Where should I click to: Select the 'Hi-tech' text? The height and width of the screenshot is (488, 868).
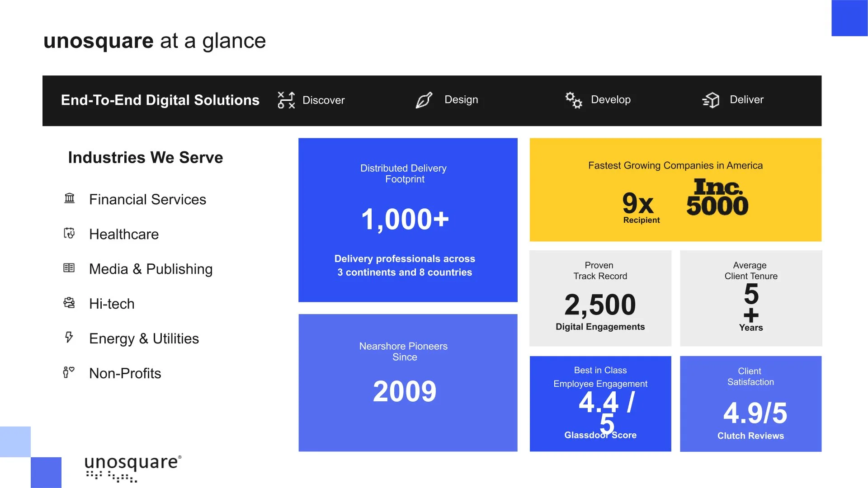tap(112, 304)
